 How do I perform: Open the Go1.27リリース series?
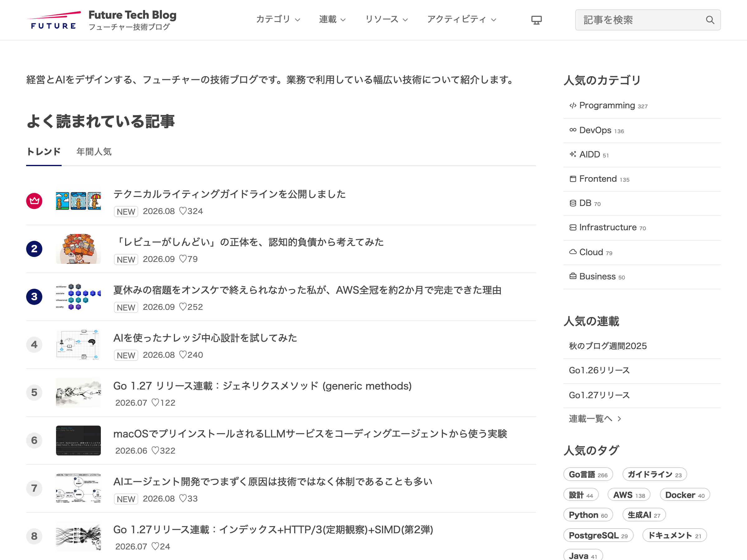click(599, 395)
